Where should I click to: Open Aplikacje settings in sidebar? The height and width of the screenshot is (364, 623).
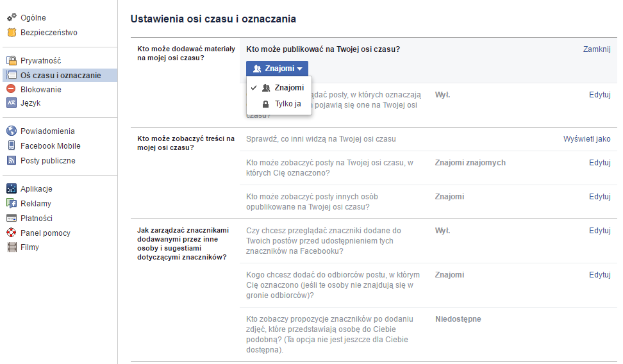click(x=36, y=189)
